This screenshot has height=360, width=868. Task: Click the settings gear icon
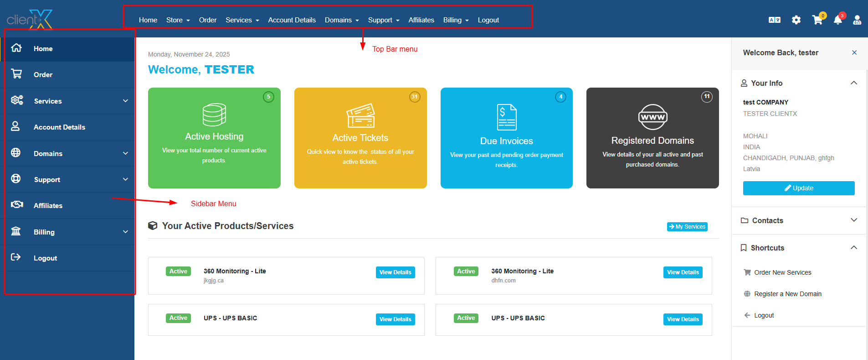(796, 20)
